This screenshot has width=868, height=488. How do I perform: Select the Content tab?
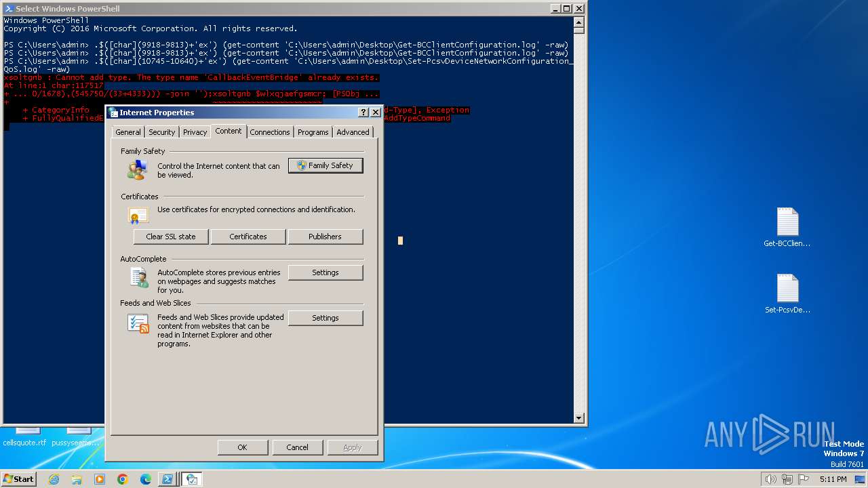229,131
